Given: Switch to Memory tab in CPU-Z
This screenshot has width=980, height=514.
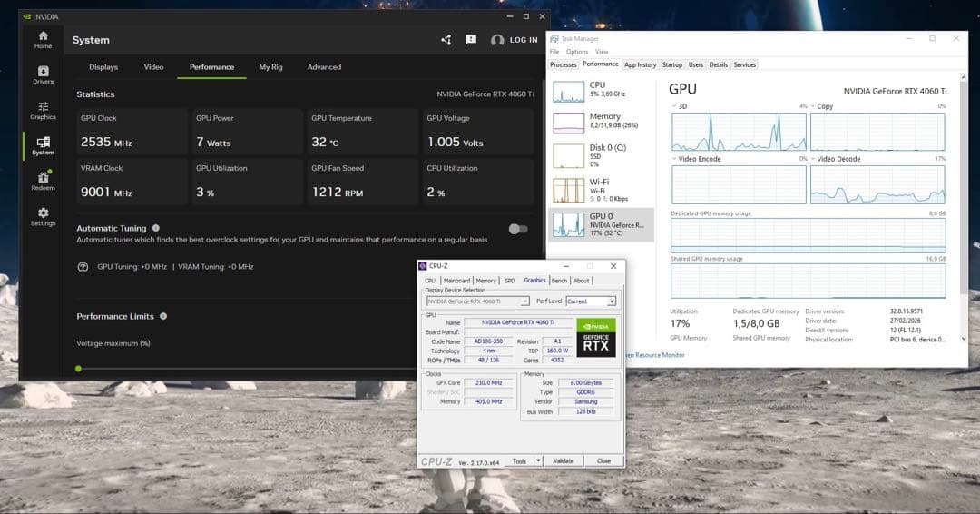Looking at the screenshot, I should pos(485,281).
